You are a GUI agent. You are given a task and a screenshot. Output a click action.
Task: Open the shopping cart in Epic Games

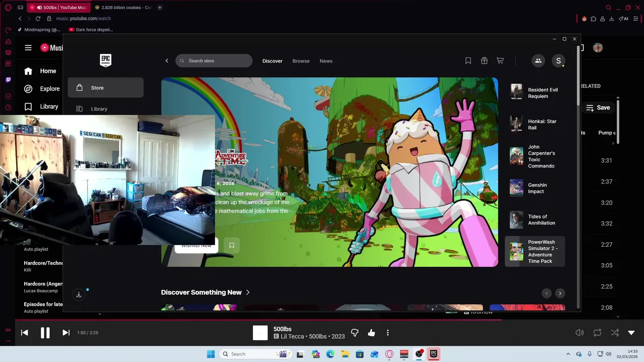(x=500, y=61)
